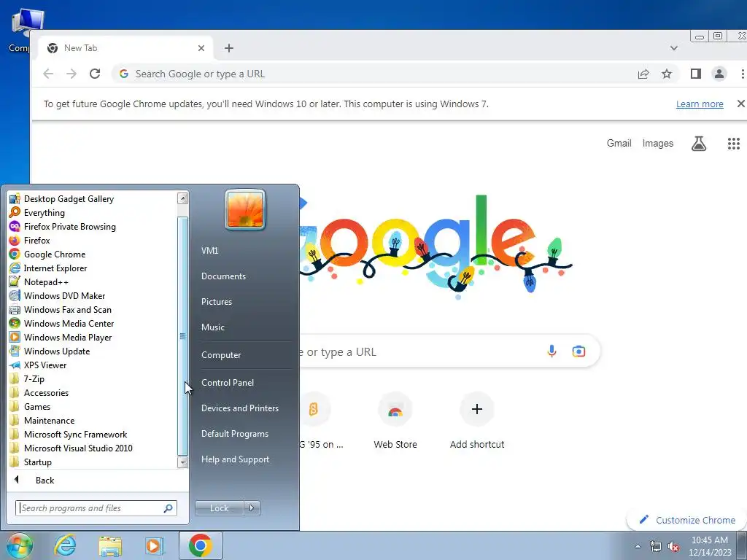Focus Search programs and files box

(96, 508)
